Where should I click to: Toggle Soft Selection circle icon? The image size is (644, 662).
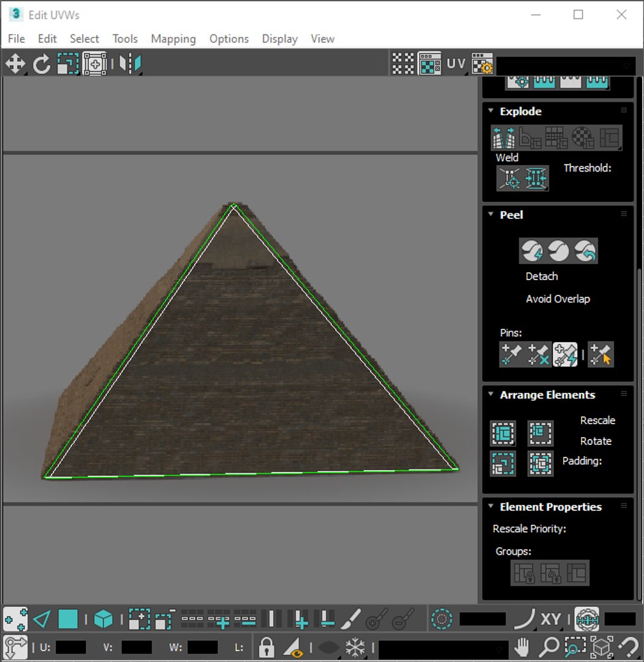(442, 619)
